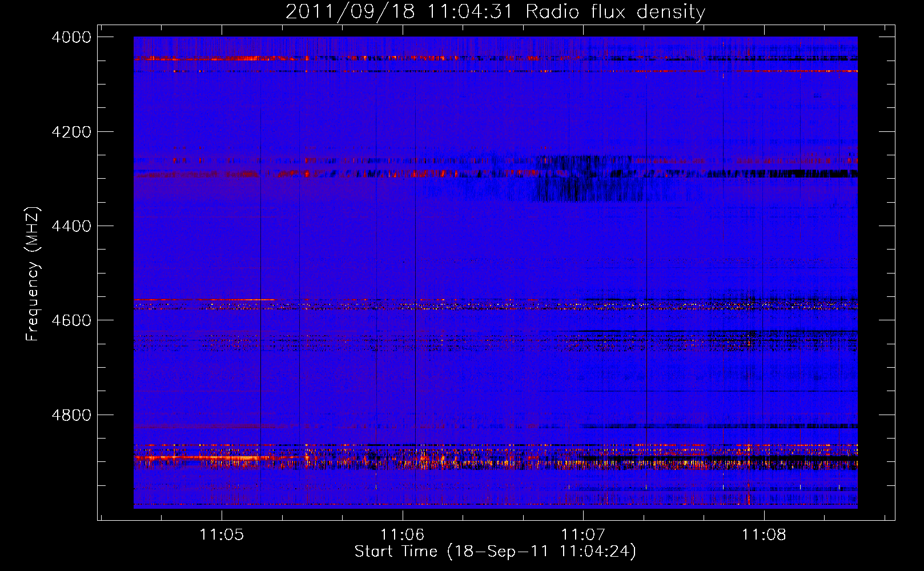The width and height of the screenshot is (924, 571).
Task: Click the 11:08 time tick label
Action: point(764,535)
